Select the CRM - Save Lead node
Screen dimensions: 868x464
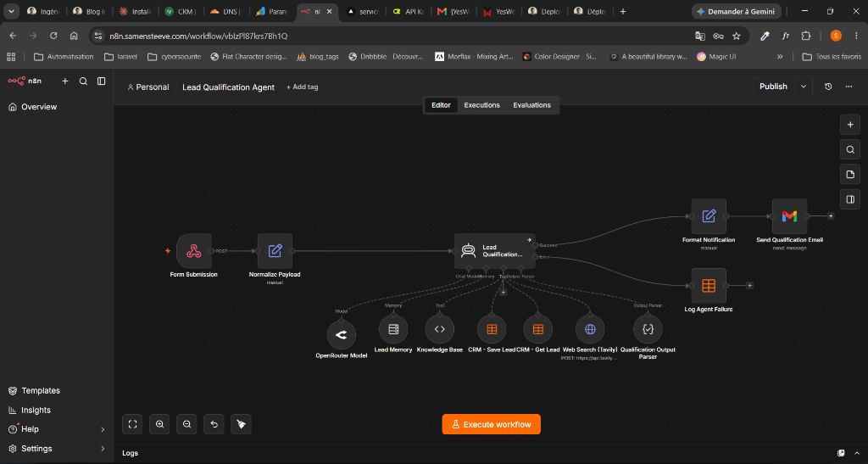(492, 329)
